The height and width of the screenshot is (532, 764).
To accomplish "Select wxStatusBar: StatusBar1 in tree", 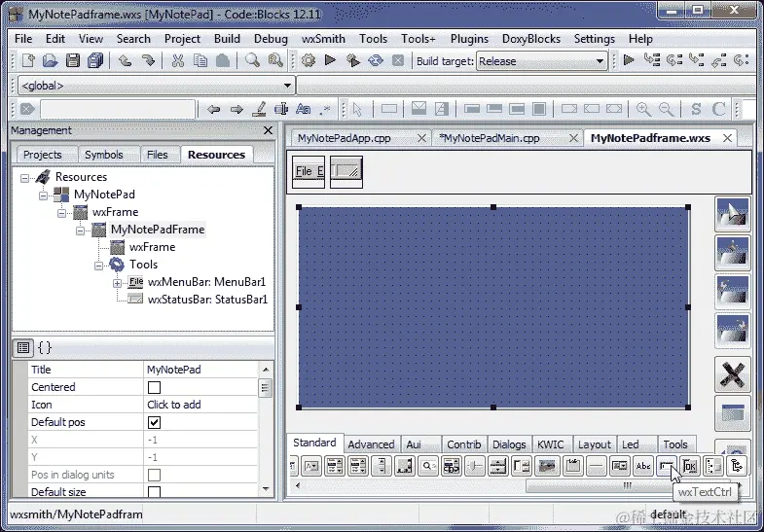I will (207, 300).
